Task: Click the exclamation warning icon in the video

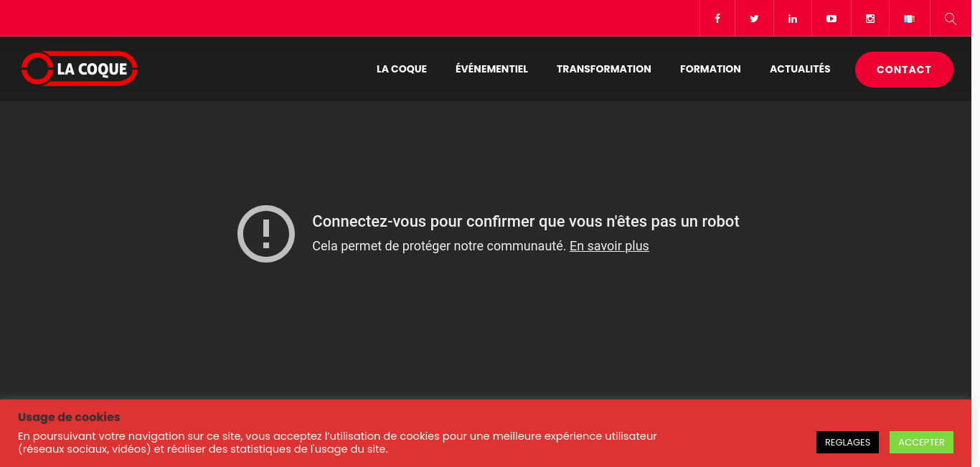Action: point(266,234)
